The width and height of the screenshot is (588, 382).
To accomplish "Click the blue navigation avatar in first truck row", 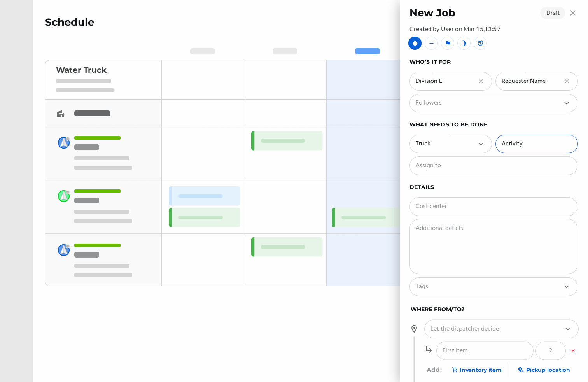I will tap(64, 143).
